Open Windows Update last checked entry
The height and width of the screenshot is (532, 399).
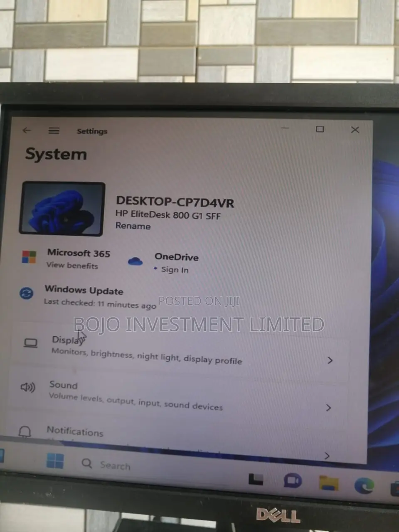coord(100,304)
